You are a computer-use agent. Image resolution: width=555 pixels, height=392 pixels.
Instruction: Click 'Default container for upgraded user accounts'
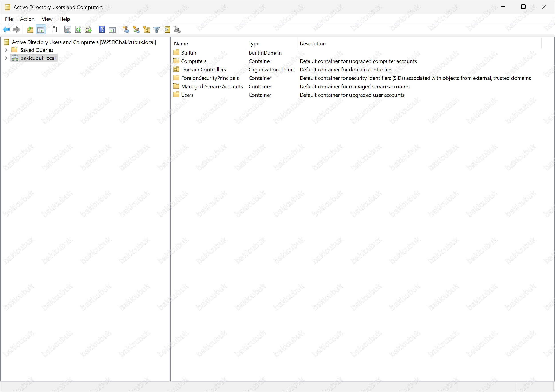pos(352,95)
